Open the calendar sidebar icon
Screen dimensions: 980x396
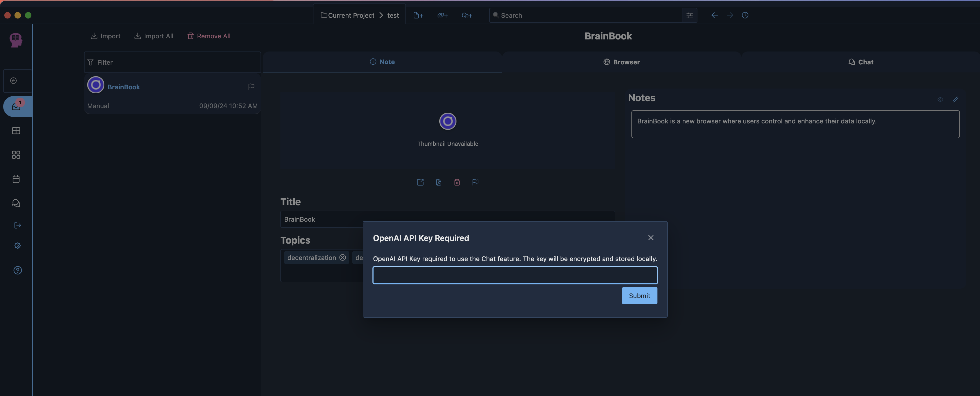coord(16,179)
